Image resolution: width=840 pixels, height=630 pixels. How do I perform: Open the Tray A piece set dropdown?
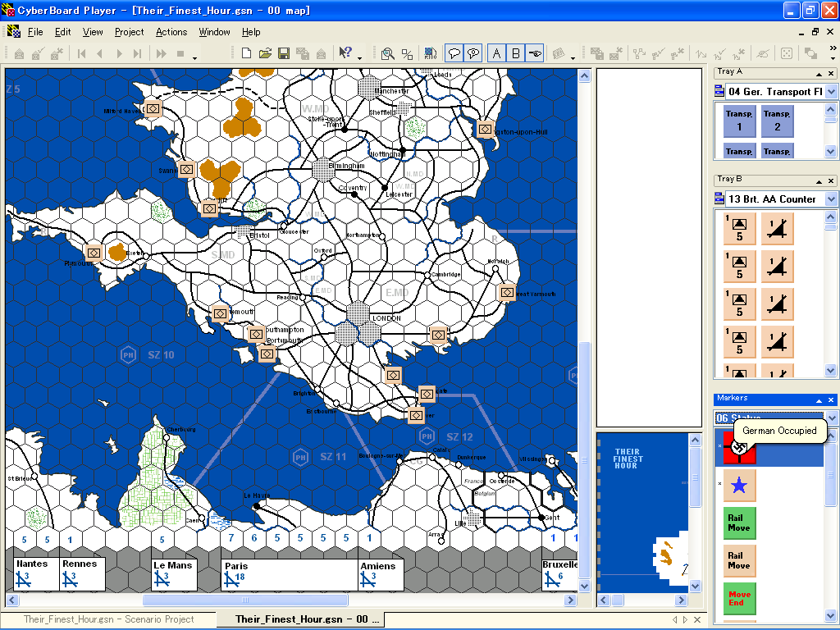(831, 92)
